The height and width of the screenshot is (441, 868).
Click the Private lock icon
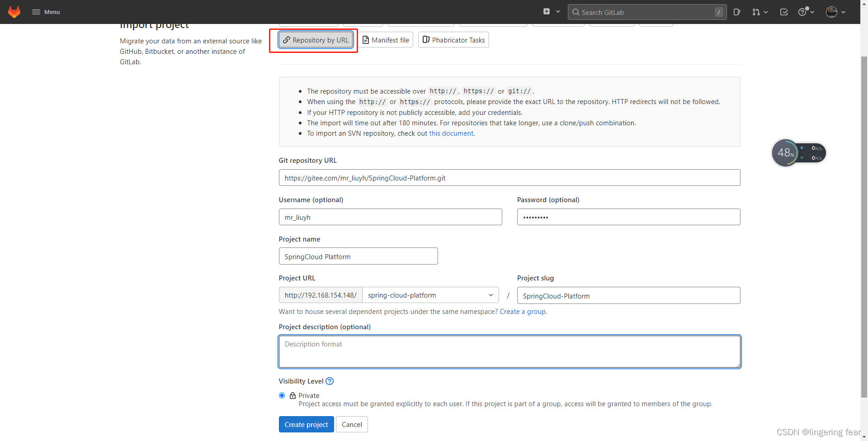pos(292,395)
